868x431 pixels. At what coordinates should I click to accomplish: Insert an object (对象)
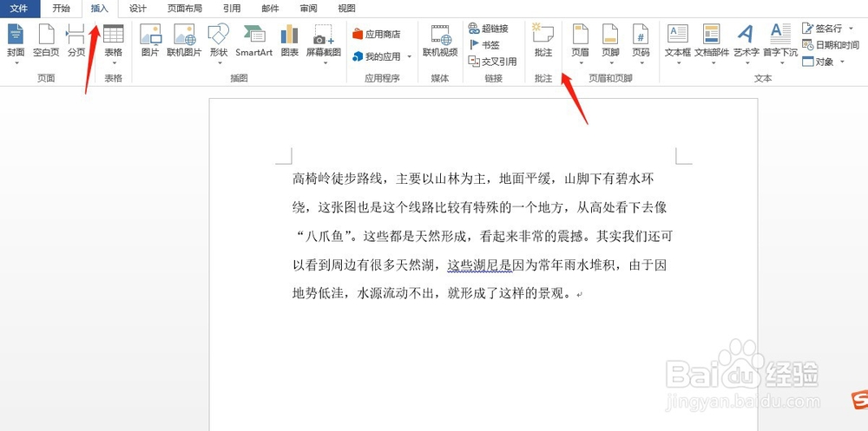tap(819, 62)
